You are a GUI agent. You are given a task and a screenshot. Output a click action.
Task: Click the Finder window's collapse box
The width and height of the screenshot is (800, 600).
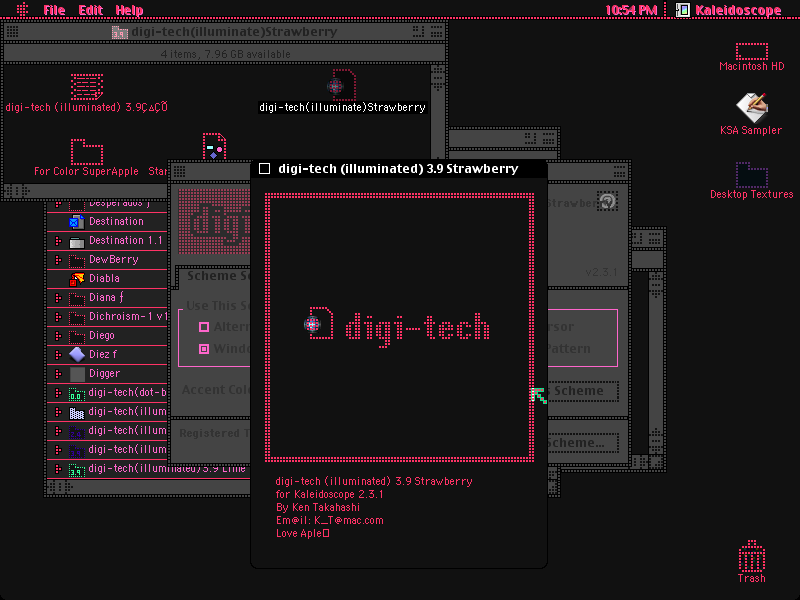coord(437,32)
